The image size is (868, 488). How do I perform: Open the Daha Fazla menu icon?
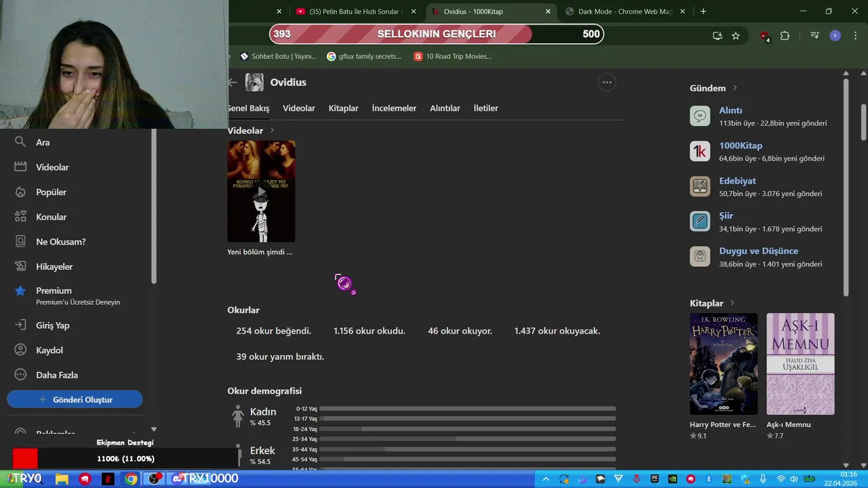coord(20,375)
